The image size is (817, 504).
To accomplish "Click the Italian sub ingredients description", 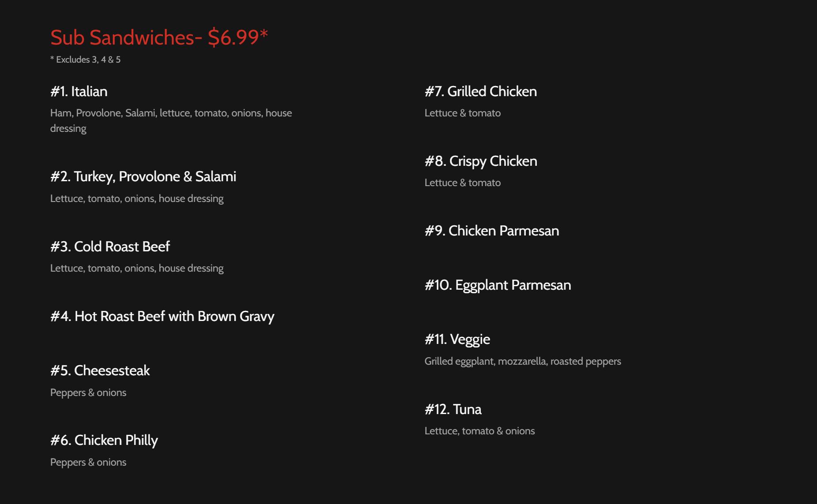I will click(171, 120).
